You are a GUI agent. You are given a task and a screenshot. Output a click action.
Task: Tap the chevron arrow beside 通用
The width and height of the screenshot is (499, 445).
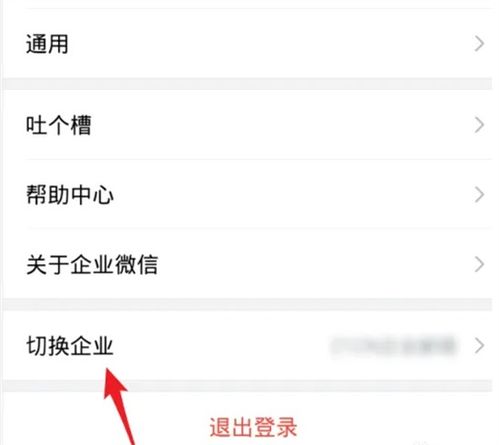point(479,44)
